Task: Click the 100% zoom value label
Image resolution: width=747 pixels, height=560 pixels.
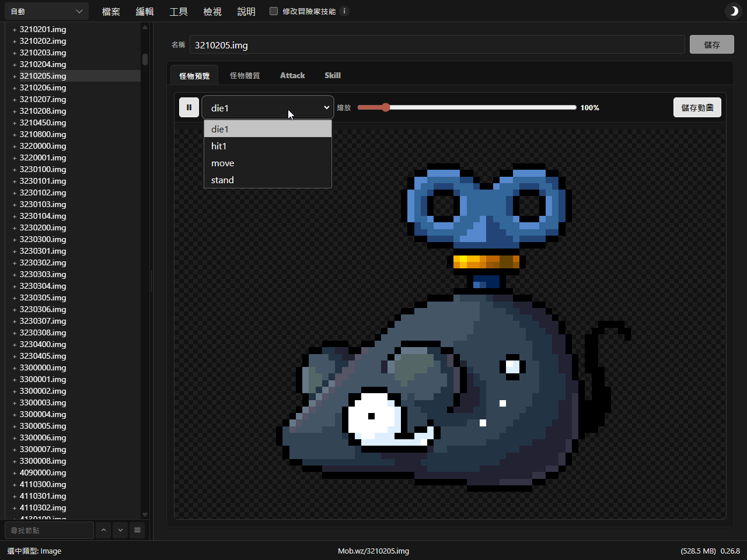Action: [590, 107]
